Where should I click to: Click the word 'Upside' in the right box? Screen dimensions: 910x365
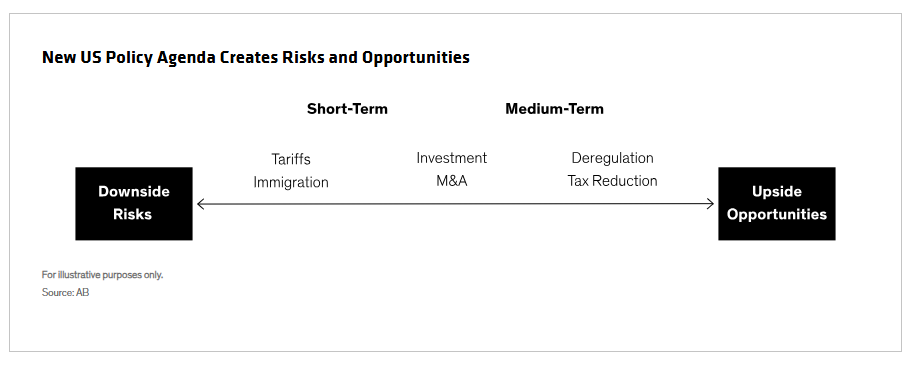[x=777, y=191]
